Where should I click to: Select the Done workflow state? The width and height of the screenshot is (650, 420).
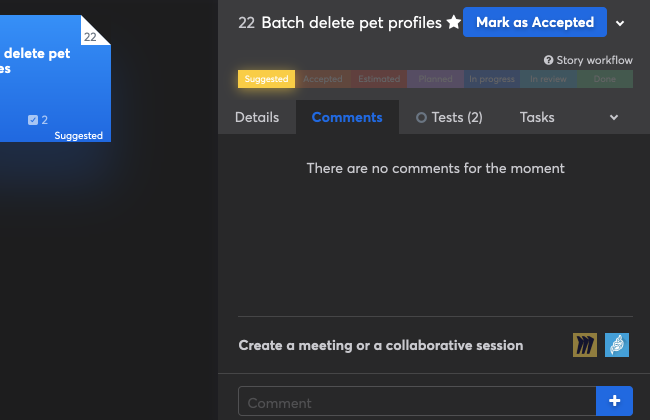pyautogui.click(x=605, y=79)
